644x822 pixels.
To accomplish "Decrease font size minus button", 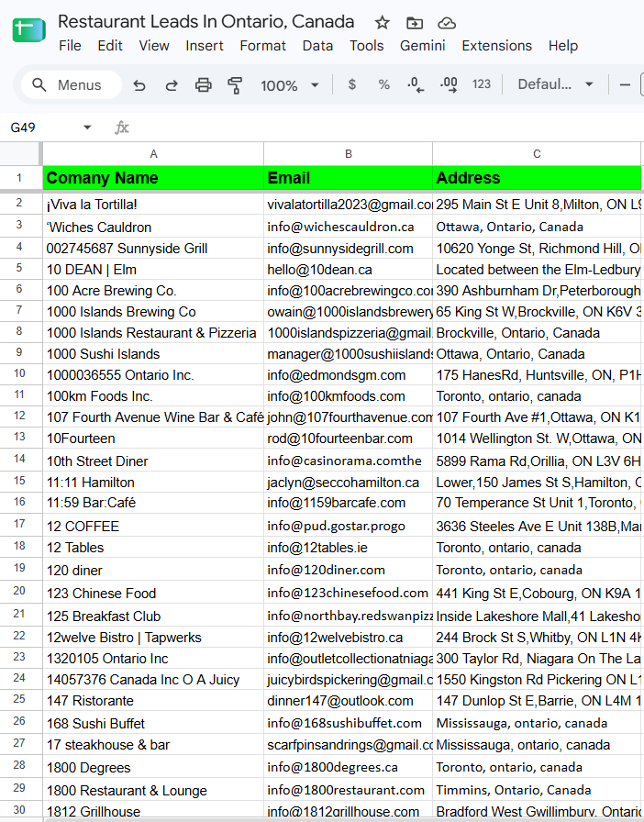I will [x=625, y=85].
